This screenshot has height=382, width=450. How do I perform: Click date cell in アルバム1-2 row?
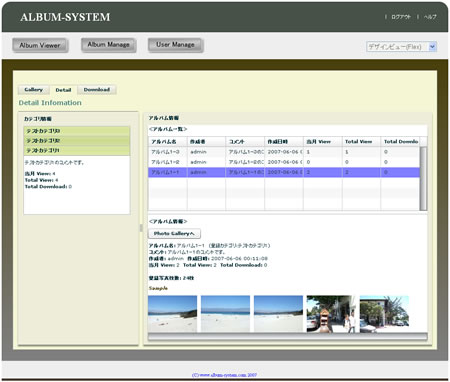pos(285,162)
